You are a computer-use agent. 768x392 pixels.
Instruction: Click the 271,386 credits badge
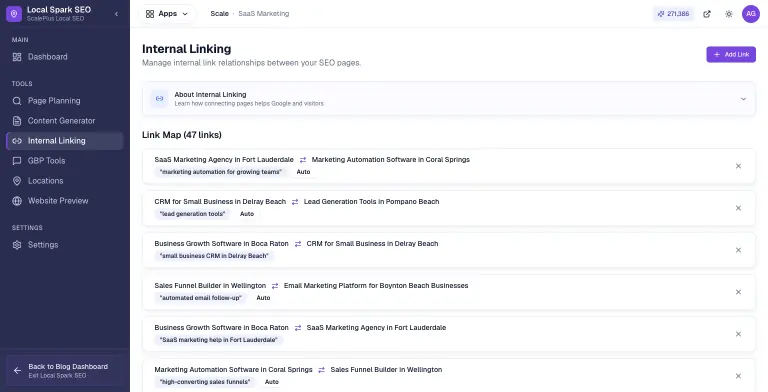(673, 14)
